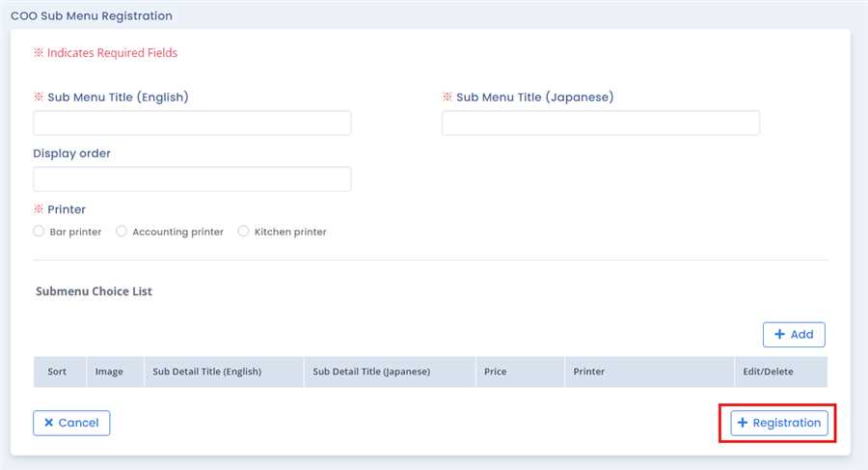Click the Image column header
The image size is (868, 470).
pyautogui.click(x=109, y=372)
